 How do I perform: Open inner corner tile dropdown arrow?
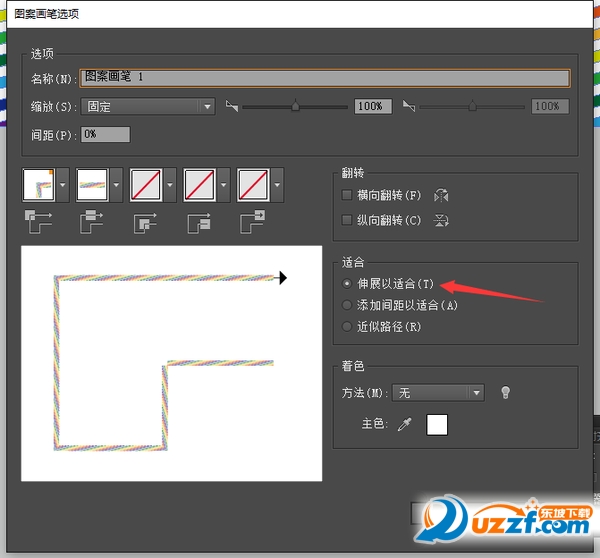170,185
